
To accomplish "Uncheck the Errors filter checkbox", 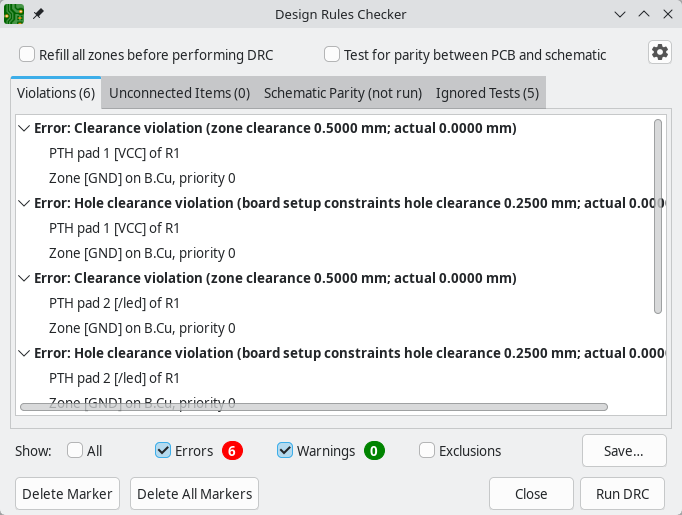I will (164, 451).
